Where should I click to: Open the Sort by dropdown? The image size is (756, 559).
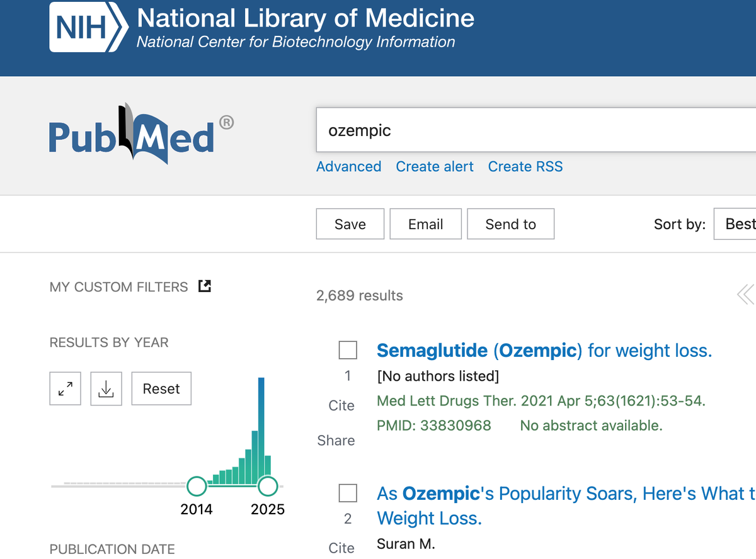(x=735, y=224)
